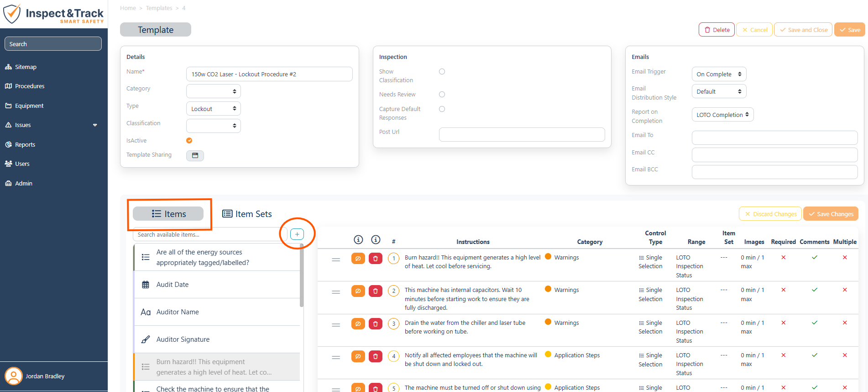
Task: Click drag handle for row 3 Drain the water
Action: [x=336, y=325]
